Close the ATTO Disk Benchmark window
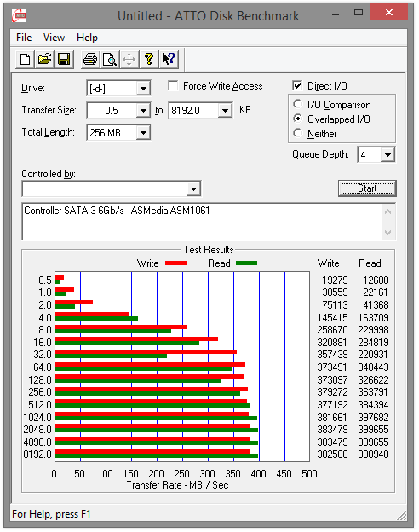 coord(389,13)
